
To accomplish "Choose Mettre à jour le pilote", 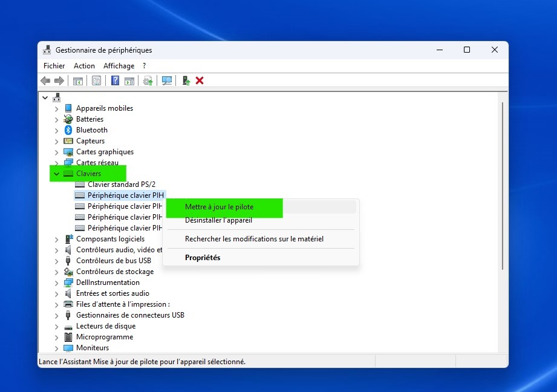I will (x=219, y=207).
